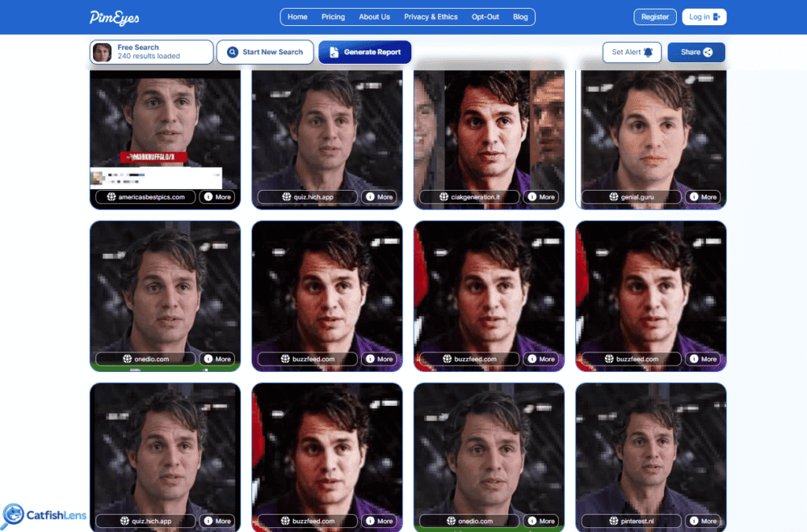Click the Generate Report button

[365, 52]
